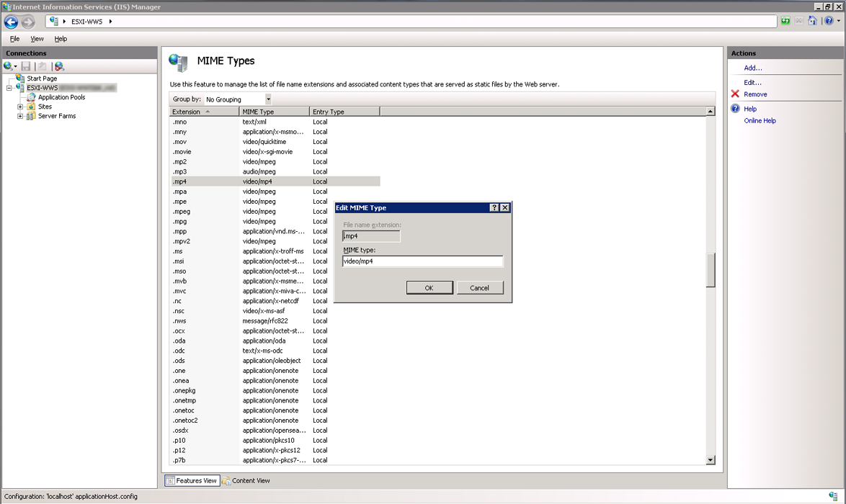Select the .mov extension row
The height and width of the screenshot is (504, 846).
pos(275,142)
